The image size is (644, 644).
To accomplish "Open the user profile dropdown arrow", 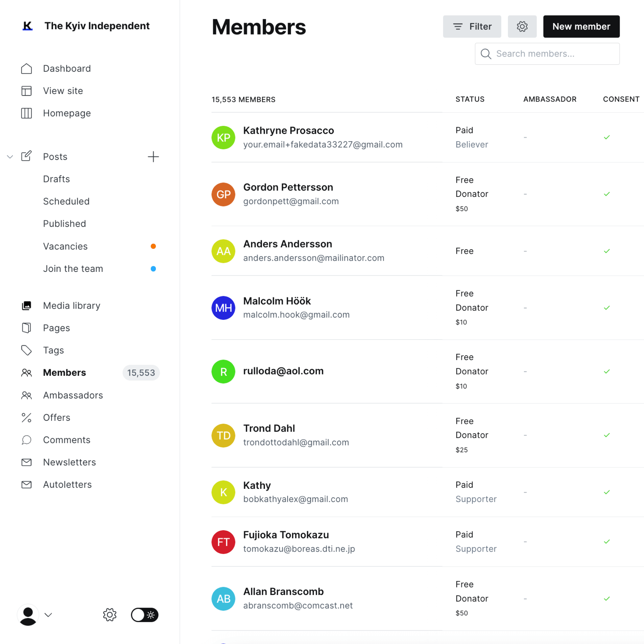I will tap(48, 615).
